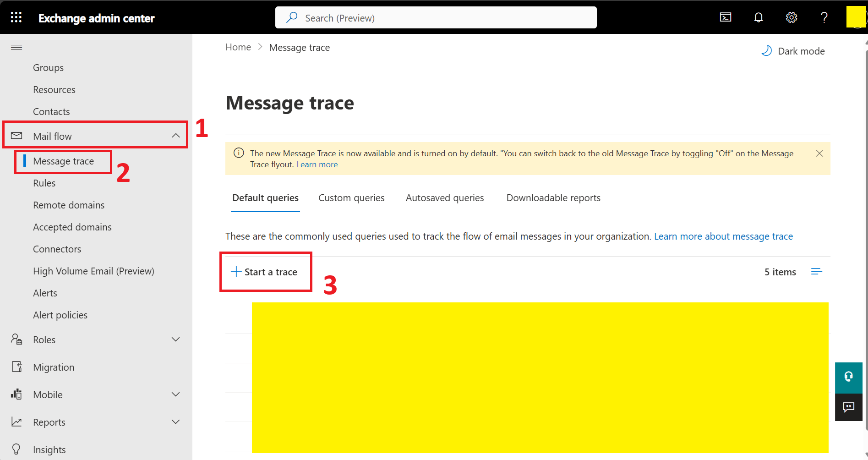Expand the Reports section chevron
868x460 pixels.
pos(175,422)
